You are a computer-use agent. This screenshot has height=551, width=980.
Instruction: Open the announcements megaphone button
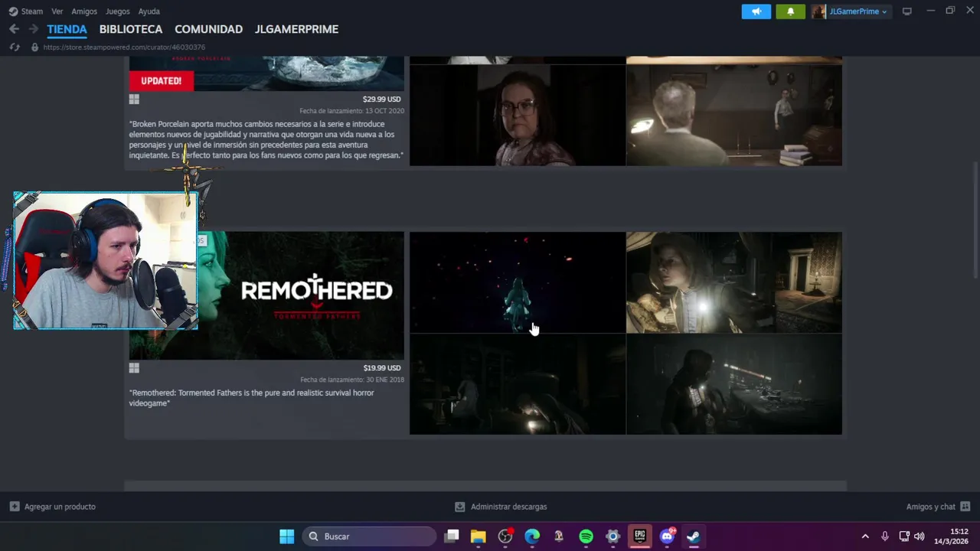pos(756,11)
